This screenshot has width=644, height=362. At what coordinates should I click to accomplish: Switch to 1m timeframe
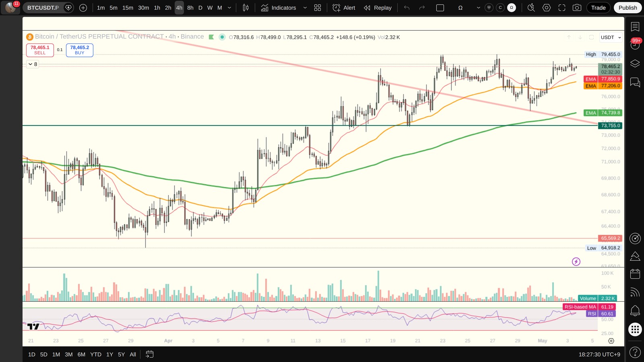101,8
